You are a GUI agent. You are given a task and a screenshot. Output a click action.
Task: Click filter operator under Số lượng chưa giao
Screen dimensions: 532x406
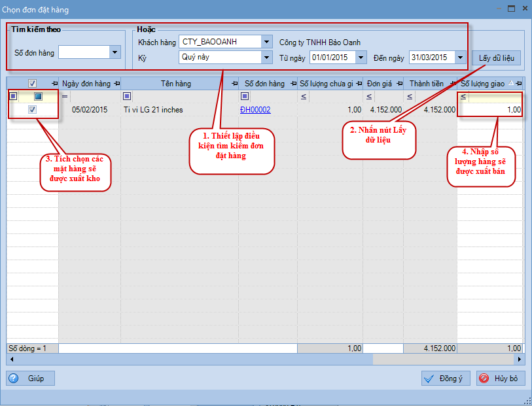click(x=303, y=97)
